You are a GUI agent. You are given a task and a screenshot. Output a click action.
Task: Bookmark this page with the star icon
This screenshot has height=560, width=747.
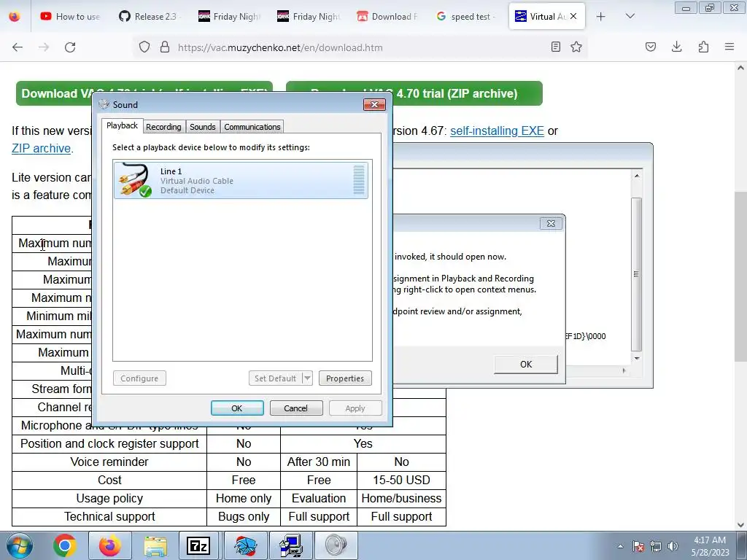[576, 47]
